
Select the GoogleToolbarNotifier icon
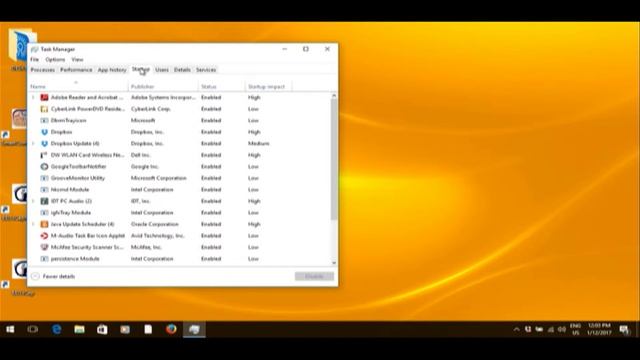44,167
